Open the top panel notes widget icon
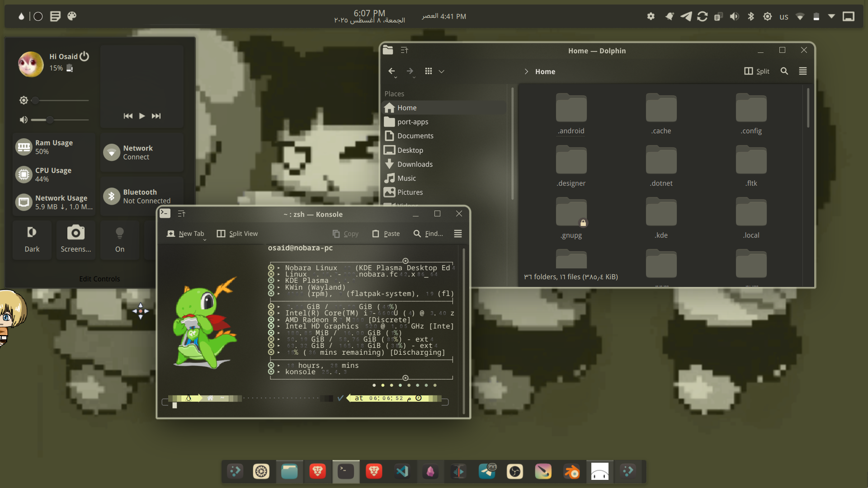This screenshot has height=488, width=868. (x=55, y=16)
